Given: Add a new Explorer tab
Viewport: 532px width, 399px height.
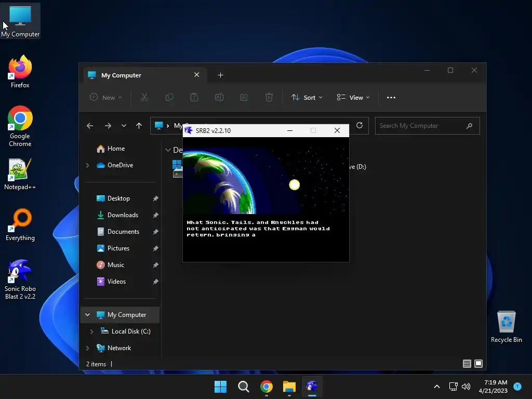Looking at the screenshot, I should click(220, 75).
